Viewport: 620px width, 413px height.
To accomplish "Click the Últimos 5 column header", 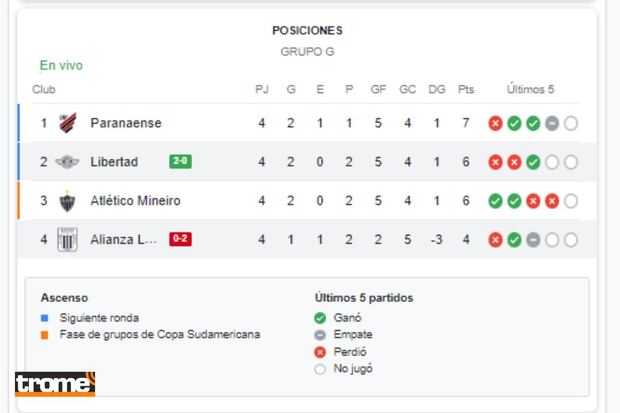I will [x=530, y=89].
